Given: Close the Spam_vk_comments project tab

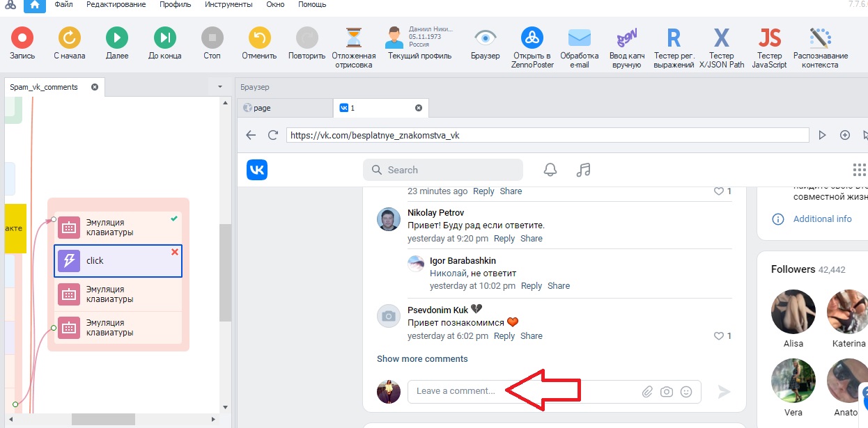Looking at the screenshot, I should [x=95, y=87].
